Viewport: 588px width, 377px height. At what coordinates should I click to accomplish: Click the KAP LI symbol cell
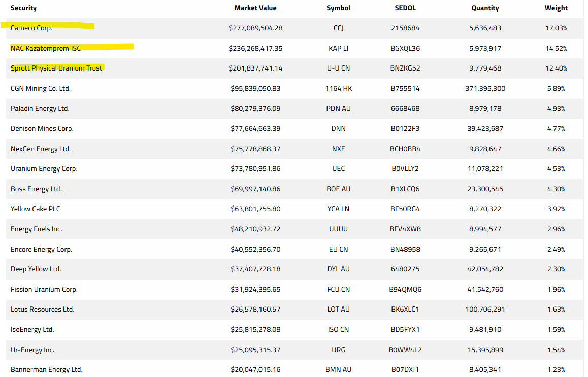(338, 48)
